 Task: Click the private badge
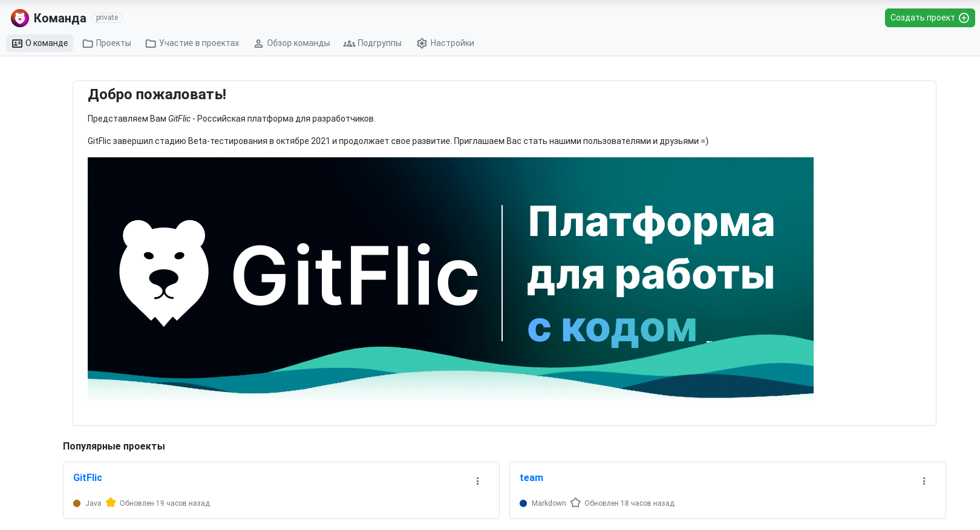point(107,18)
